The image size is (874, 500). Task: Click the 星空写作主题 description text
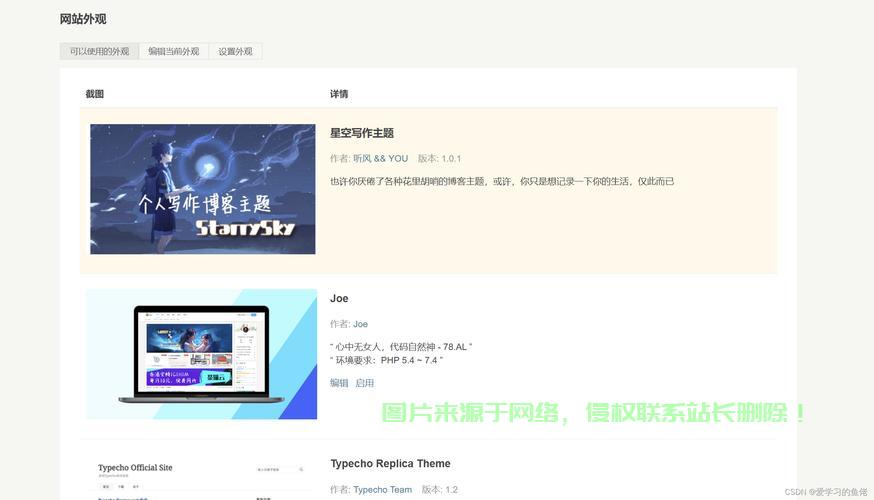pyautogui.click(x=502, y=181)
